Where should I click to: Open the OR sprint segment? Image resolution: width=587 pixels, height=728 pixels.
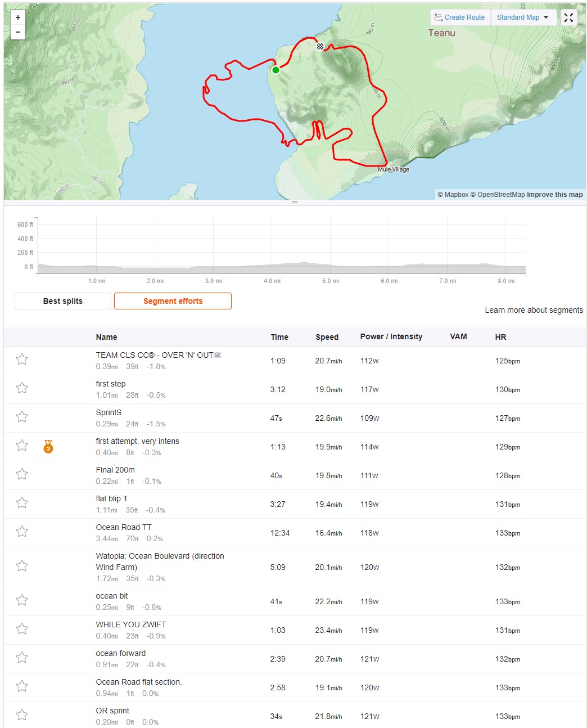tap(112, 711)
